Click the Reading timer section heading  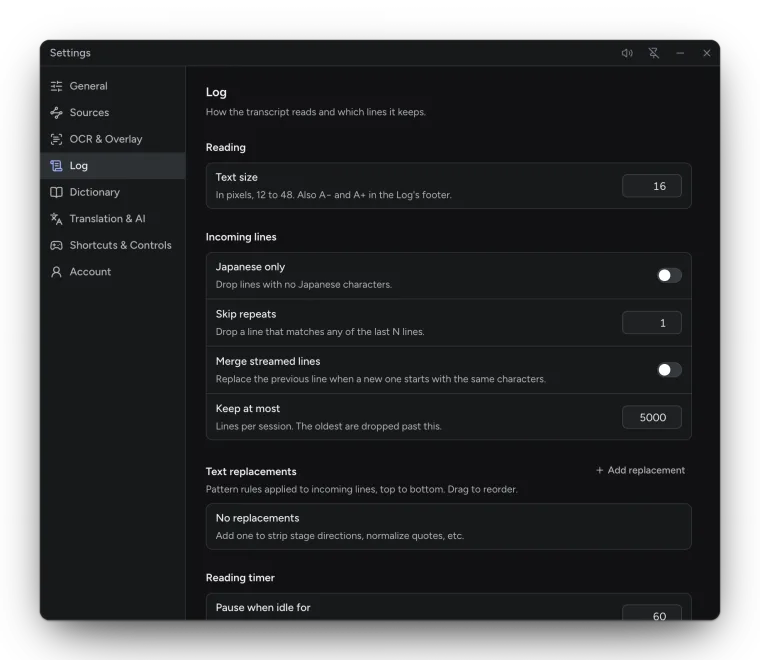tap(240, 578)
